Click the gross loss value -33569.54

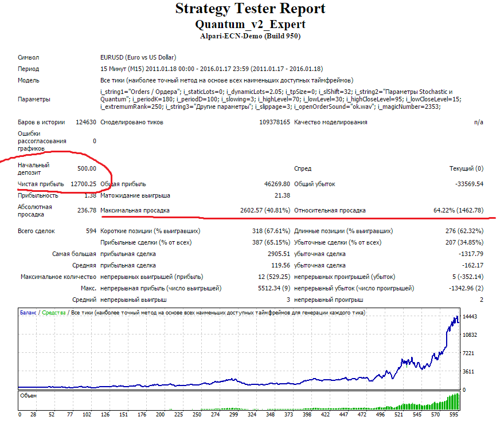469,184
